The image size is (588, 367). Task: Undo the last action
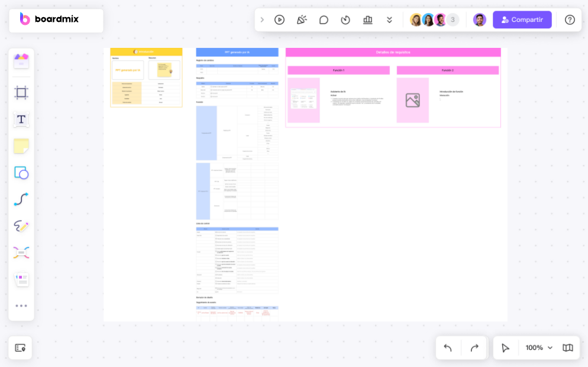pos(448,348)
